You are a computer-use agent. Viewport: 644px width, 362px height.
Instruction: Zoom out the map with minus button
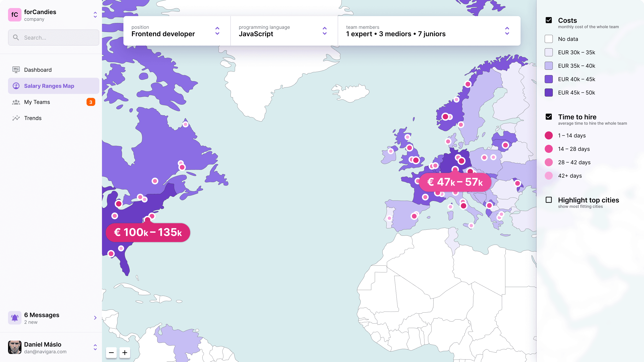pos(111,353)
